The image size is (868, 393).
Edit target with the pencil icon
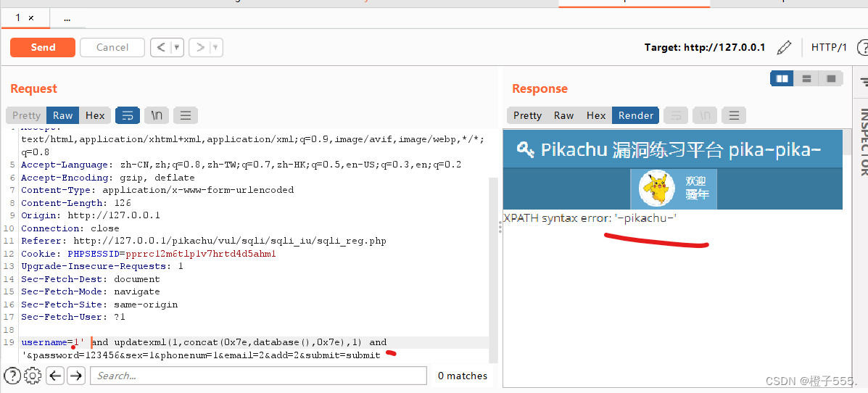(x=784, y=48)
